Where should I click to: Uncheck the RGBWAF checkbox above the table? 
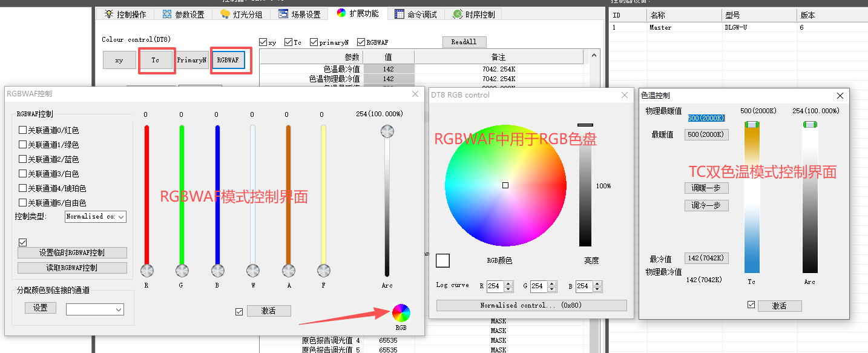point(361,42)
